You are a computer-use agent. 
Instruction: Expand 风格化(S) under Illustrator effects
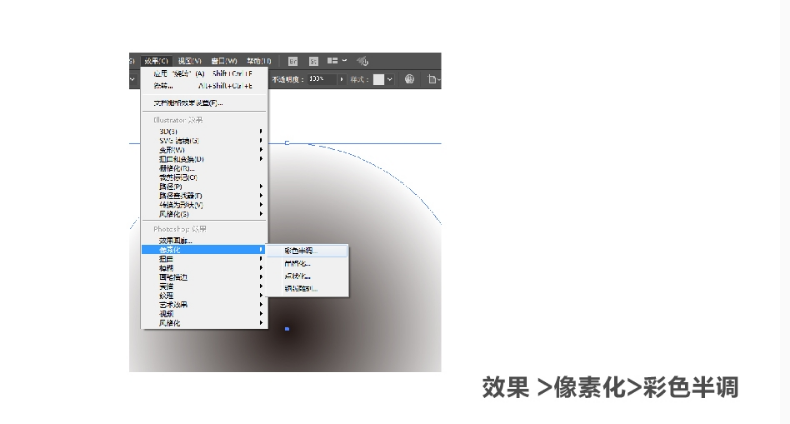204,214
